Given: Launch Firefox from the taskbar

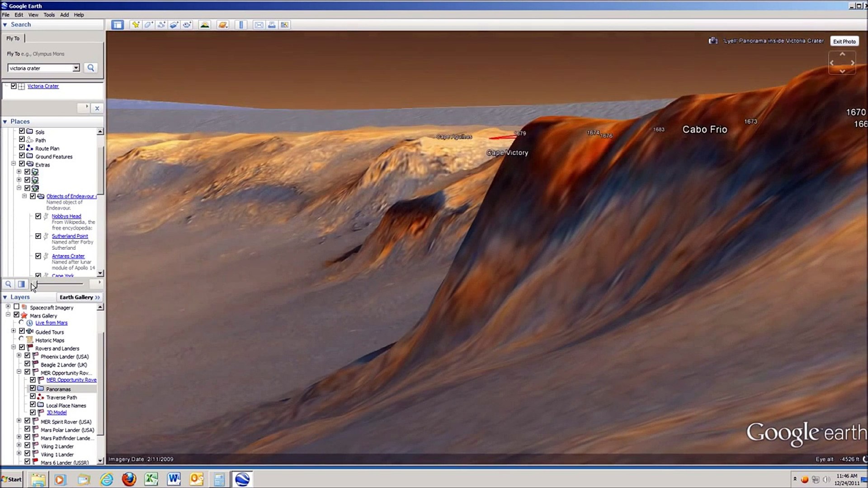Looking at the screenshot, I should click(129, 479).
